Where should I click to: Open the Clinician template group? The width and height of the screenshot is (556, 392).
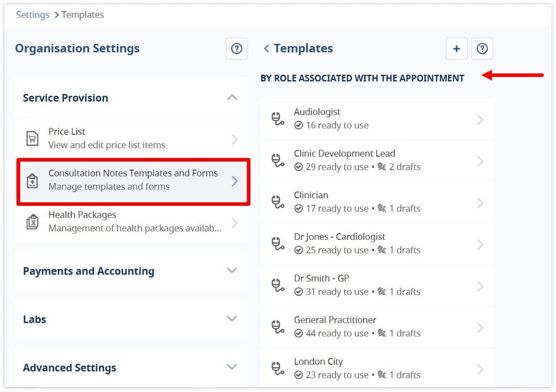(x=377, y=202)
